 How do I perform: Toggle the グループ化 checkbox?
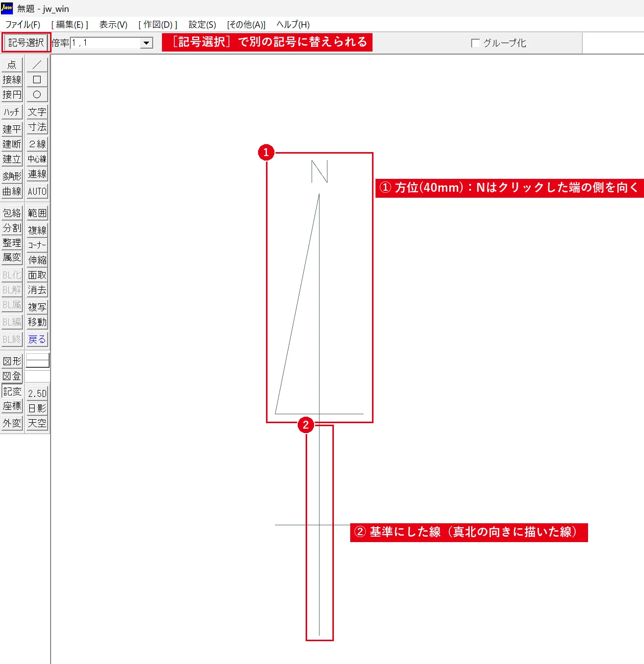click(476, 43)
